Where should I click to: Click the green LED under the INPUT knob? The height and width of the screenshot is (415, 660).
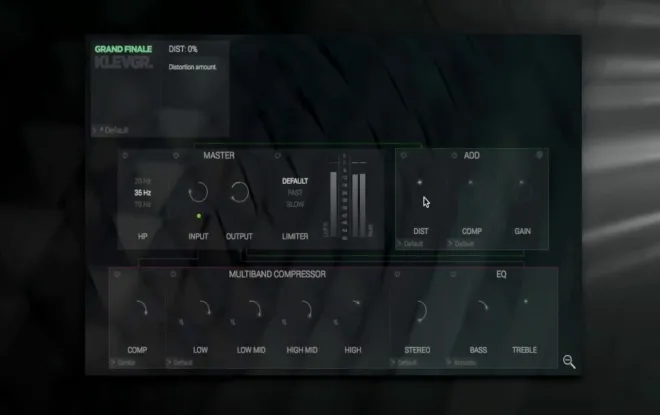pyautogui.click(x=199, y=216)
